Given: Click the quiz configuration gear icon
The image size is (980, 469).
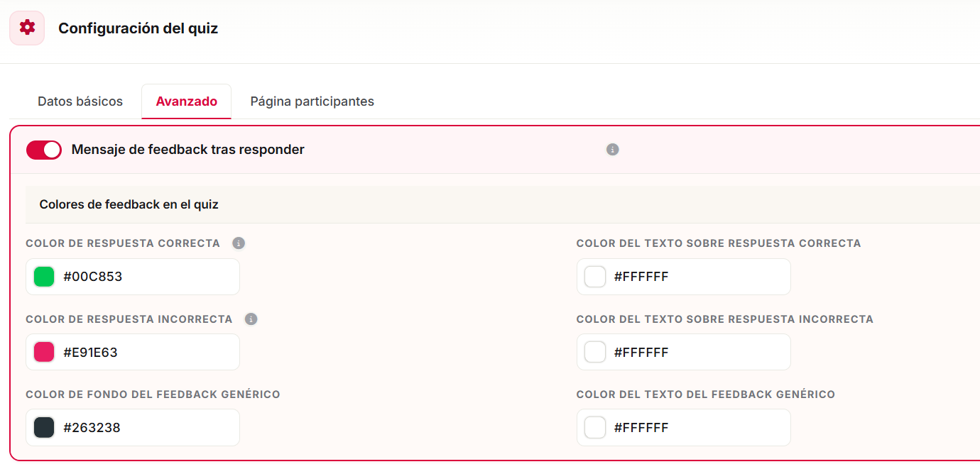Looking at the screenshot, I should click(x=27, y=28).
